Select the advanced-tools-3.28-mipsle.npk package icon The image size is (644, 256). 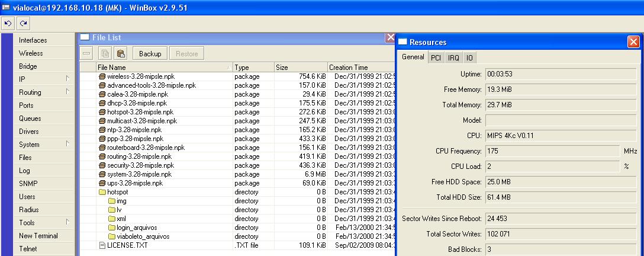click(102, 85)
